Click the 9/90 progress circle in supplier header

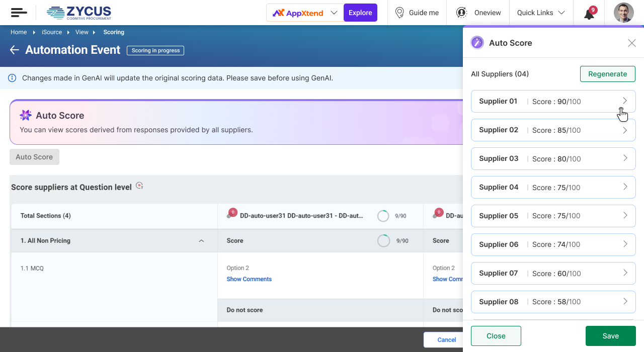[383, 216]
